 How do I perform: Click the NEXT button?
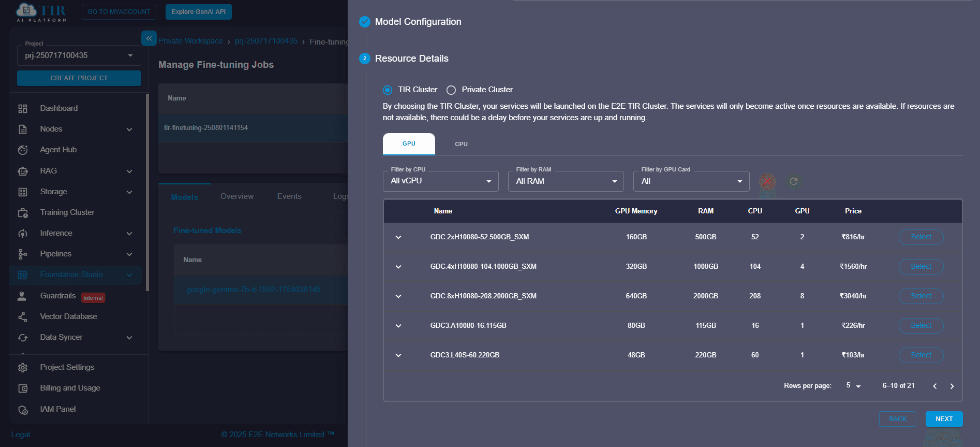(x=944, y=419)
